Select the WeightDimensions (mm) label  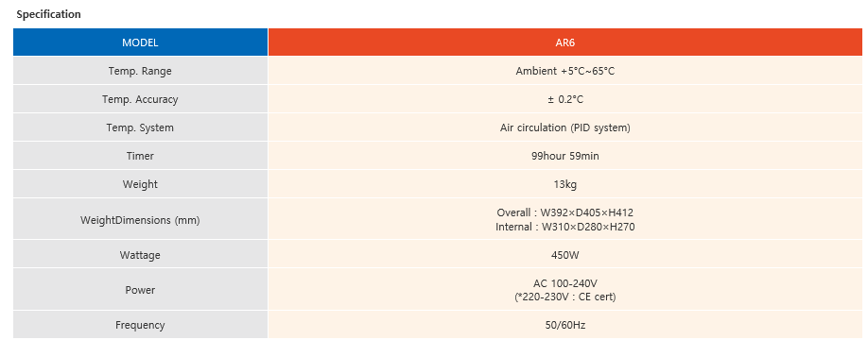[140, 220]
